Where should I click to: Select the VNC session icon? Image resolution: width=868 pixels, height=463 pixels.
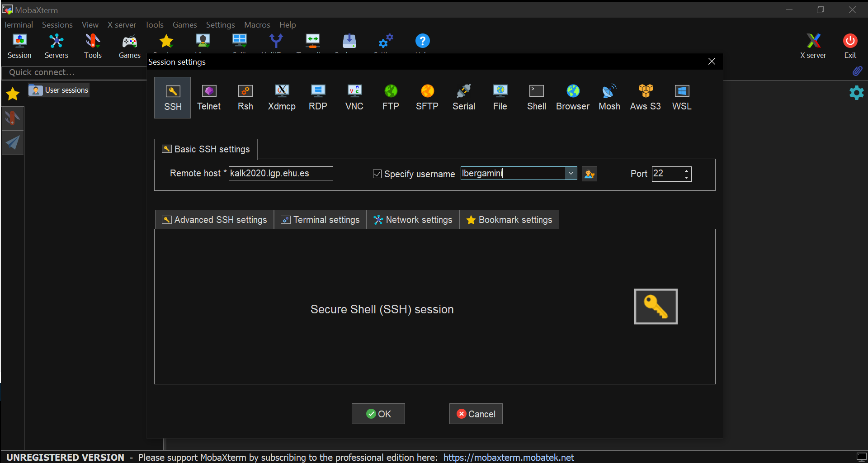tap(354, 97)
